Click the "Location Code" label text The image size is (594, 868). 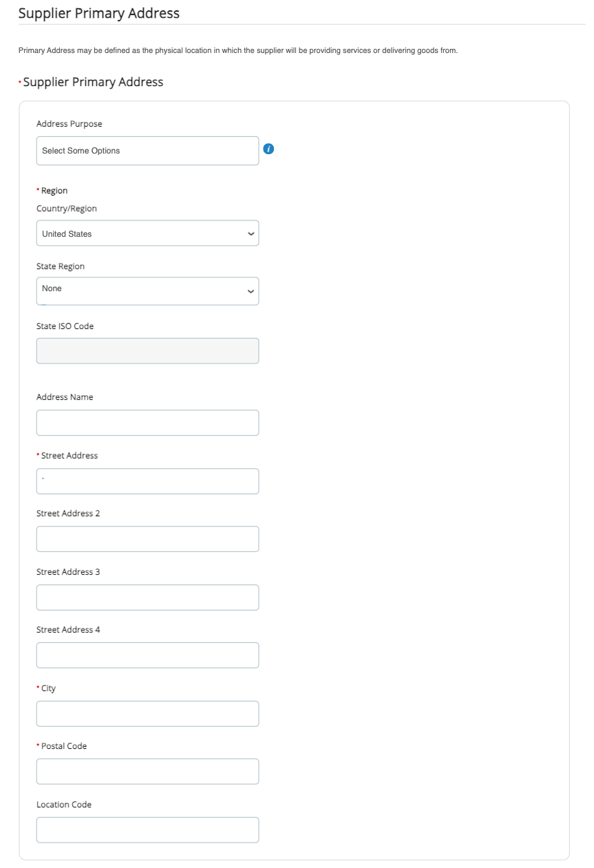pyautogui.click(x=64, y=805)
